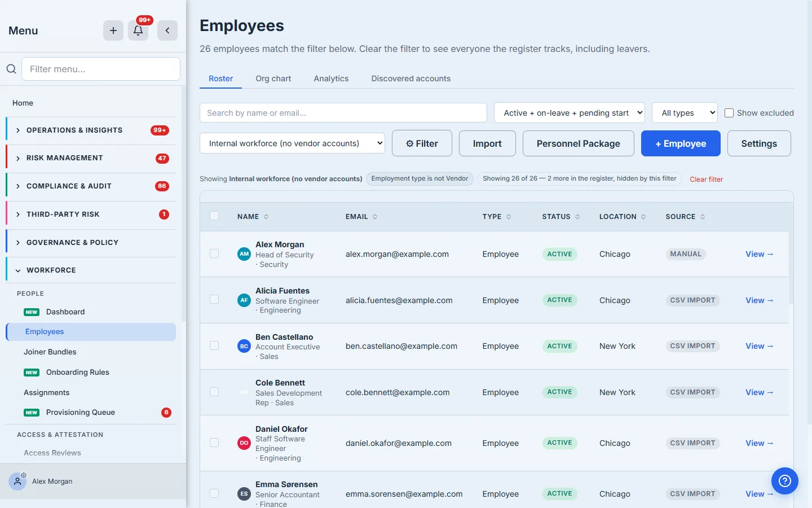This screenshot has width=812, height=508.
Task: Click Alex Morgan's AM avatar in the table
Action: coord(244,254)
